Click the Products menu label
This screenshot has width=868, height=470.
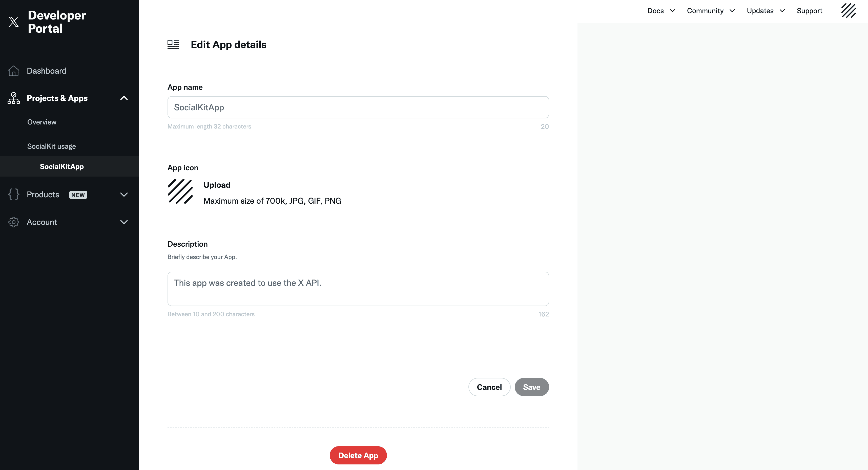point(43,195)
